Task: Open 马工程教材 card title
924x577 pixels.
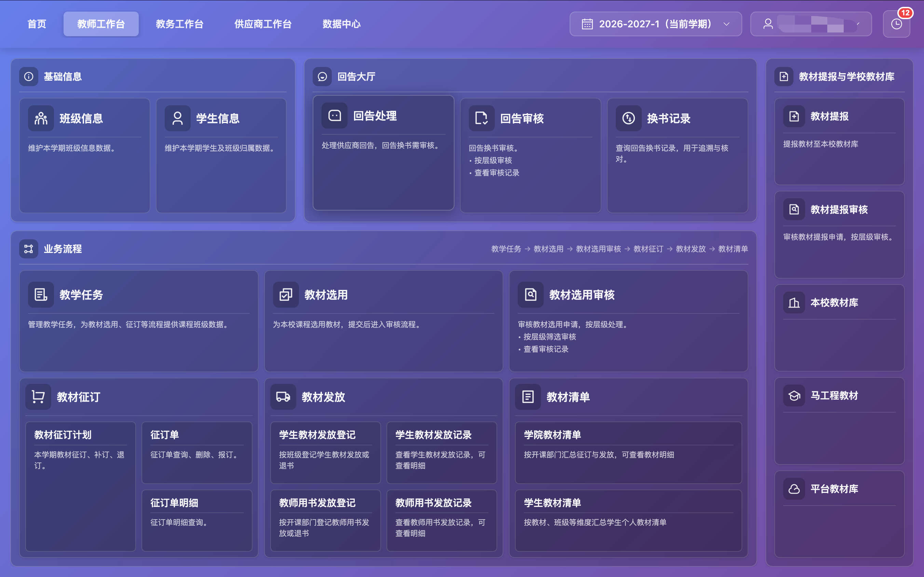Action: [x=834, y=396]
